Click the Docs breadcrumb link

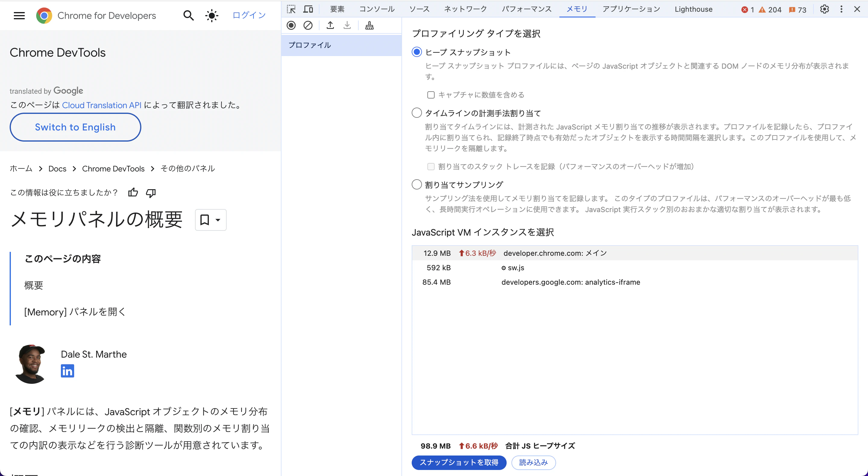click(57, 168)
